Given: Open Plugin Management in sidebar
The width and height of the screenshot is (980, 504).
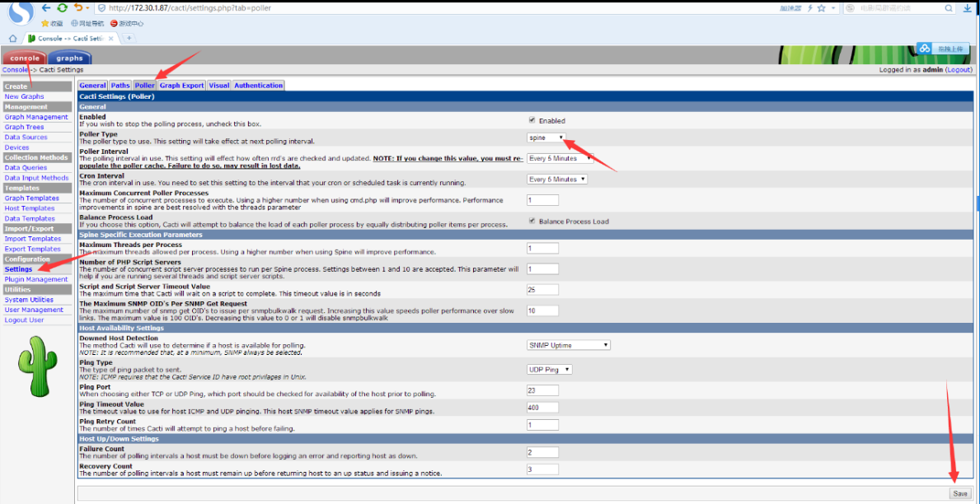Looking at the screenshot, I should pos(36,279).
